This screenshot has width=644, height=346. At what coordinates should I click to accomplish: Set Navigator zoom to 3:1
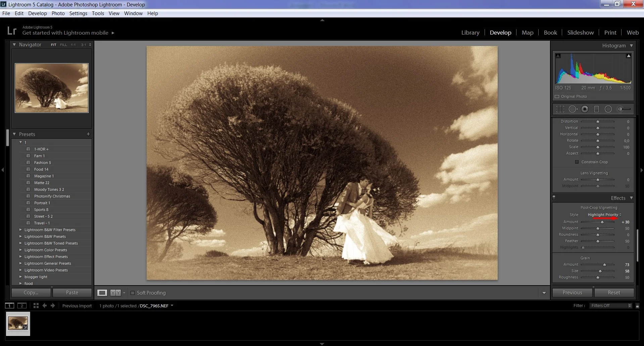point(84,45)
